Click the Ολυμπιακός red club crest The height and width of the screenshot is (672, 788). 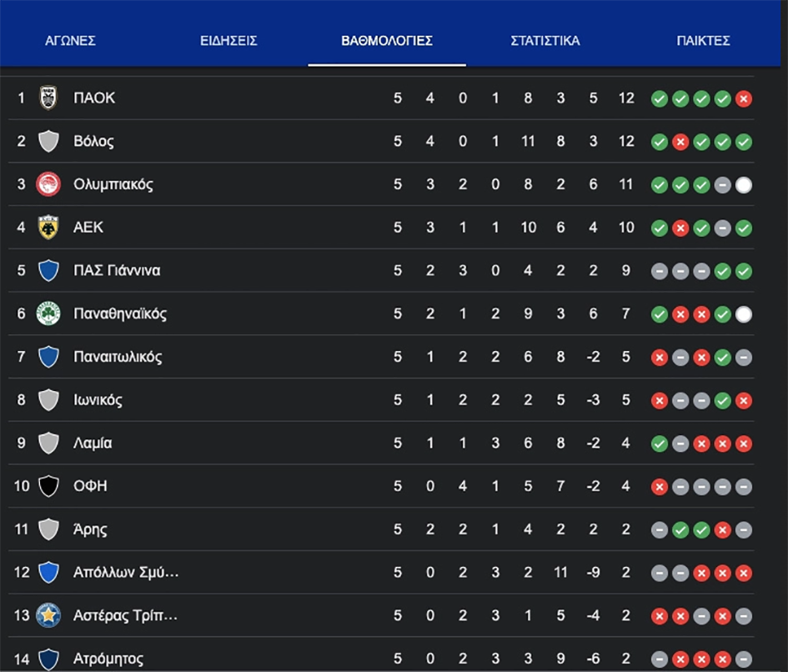point(48,184)
